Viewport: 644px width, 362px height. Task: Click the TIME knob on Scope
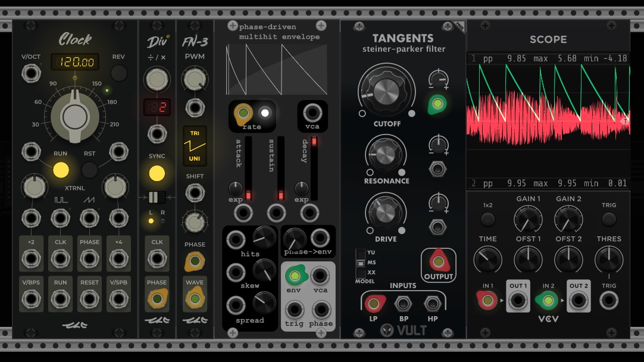pos(487,259)
